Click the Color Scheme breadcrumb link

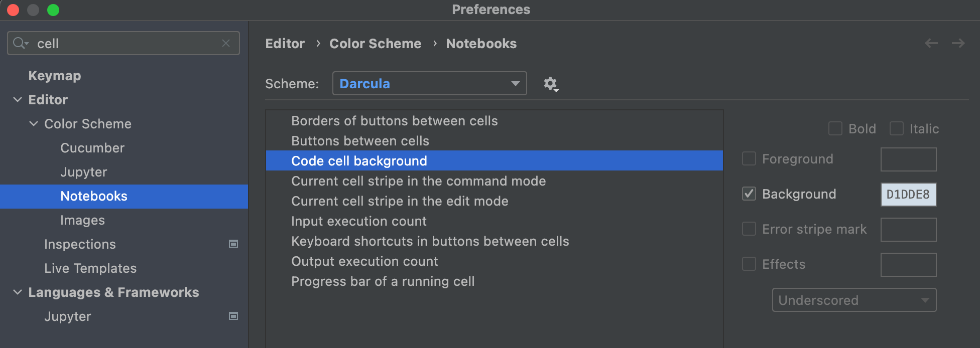(375, 44)
